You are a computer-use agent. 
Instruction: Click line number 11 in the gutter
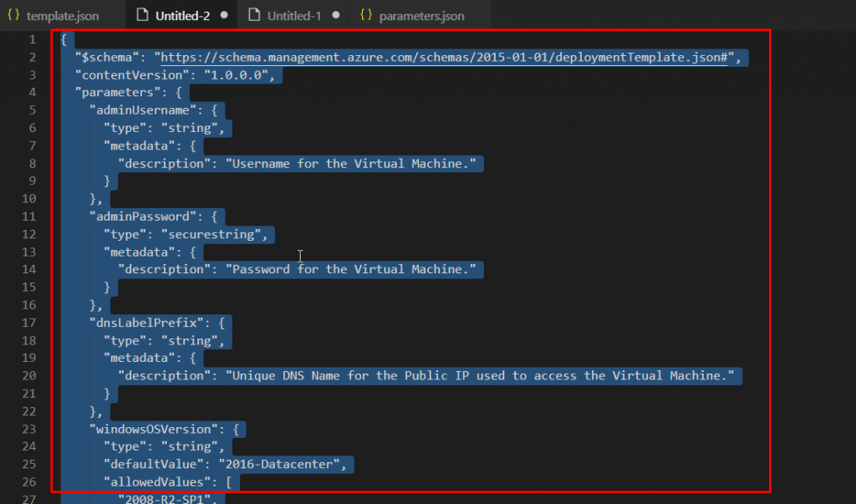(29, 216)
